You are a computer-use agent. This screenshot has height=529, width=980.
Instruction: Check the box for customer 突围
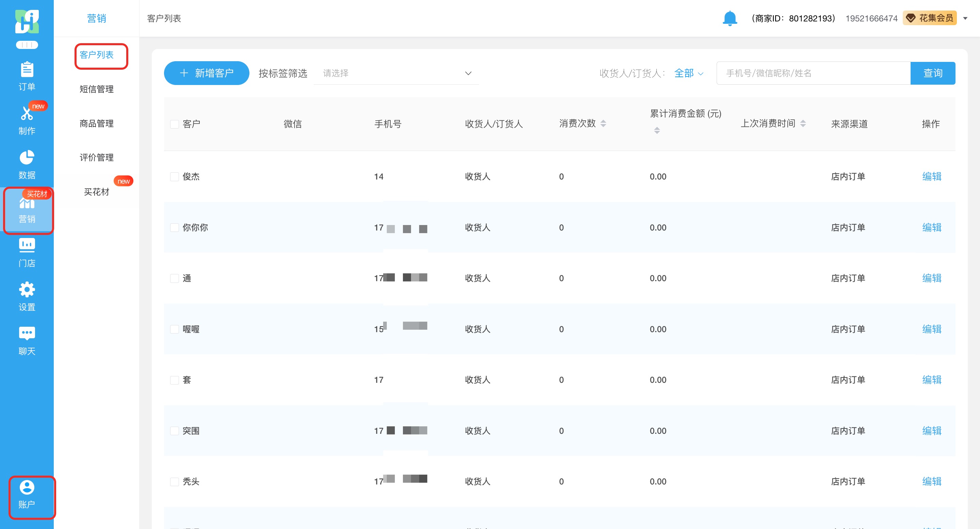click(x=174, y=431)
